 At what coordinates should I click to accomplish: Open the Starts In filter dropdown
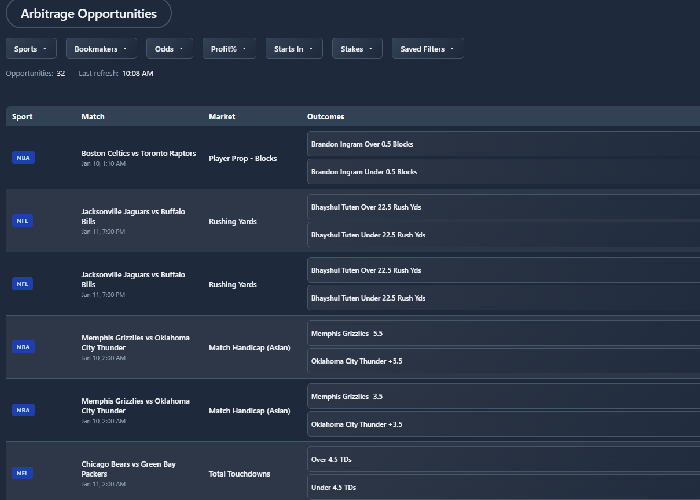click(x=294, y=49)
